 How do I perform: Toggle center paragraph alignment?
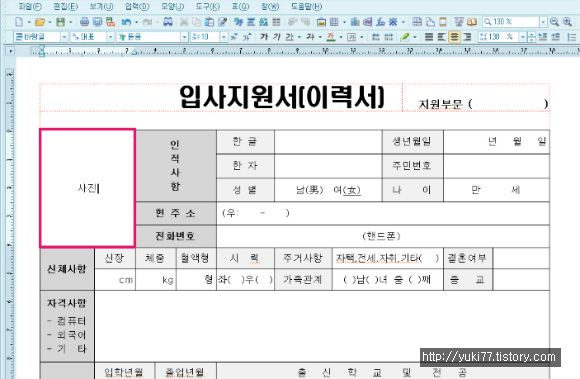454,37
